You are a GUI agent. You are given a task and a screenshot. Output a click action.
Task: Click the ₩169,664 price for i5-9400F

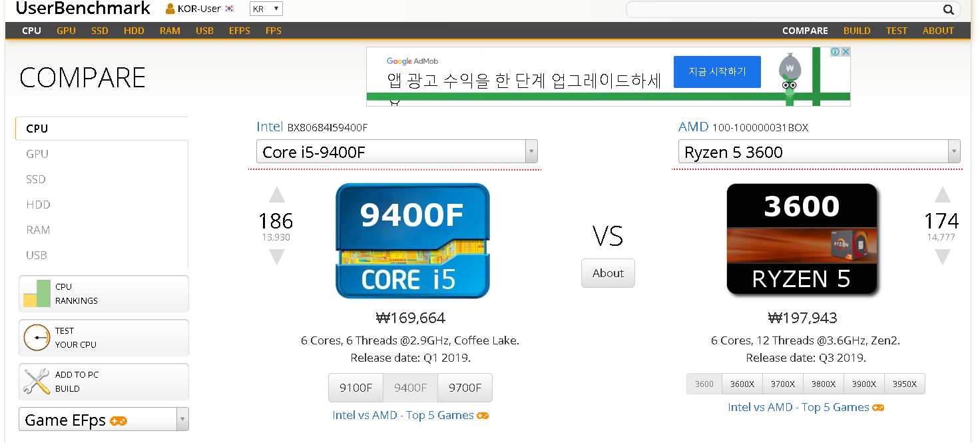coord(410,318)
